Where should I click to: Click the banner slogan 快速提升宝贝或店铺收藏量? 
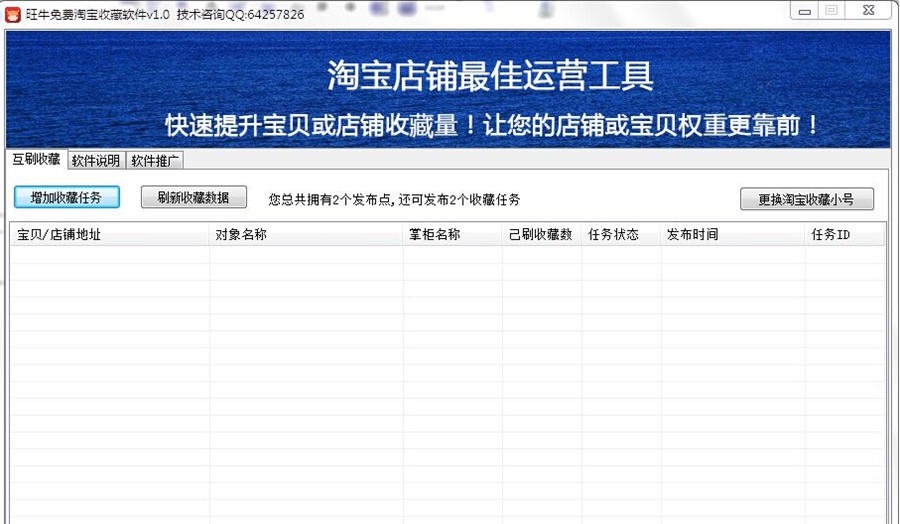312,126
